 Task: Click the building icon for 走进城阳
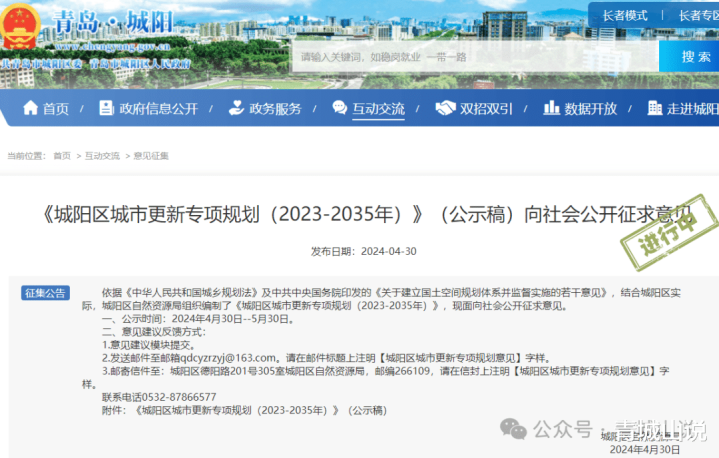click(655, 108)
